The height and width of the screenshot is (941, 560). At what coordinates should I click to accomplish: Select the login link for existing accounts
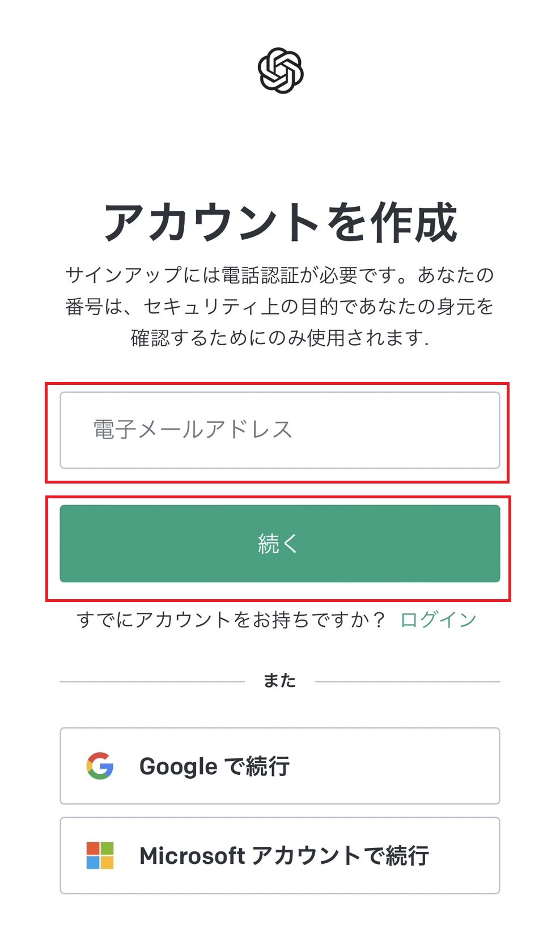point(438,620)
